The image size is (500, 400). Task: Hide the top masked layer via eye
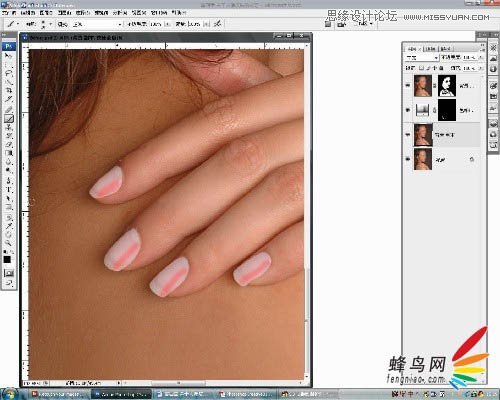pos(408,85)
